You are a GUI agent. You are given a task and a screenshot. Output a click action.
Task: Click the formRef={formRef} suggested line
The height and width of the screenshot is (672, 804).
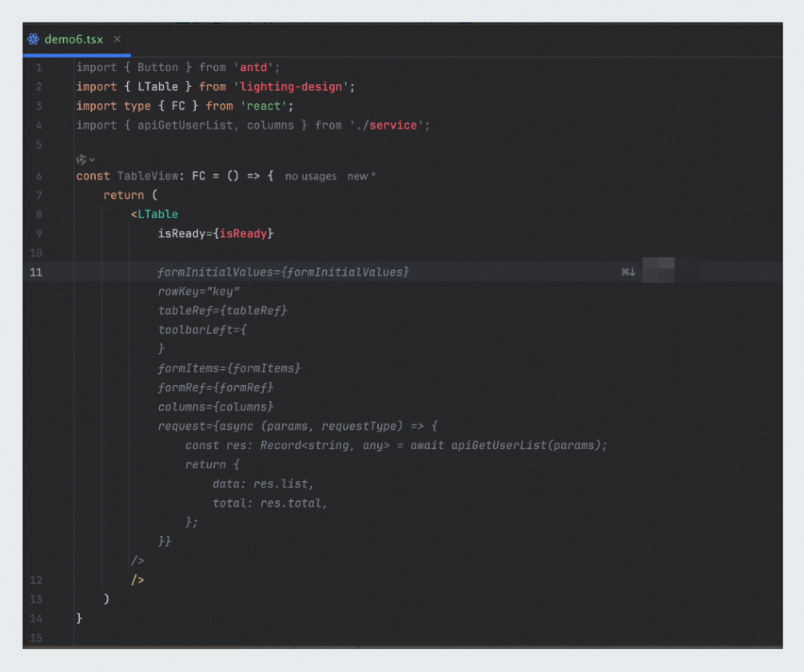point(215,388)
